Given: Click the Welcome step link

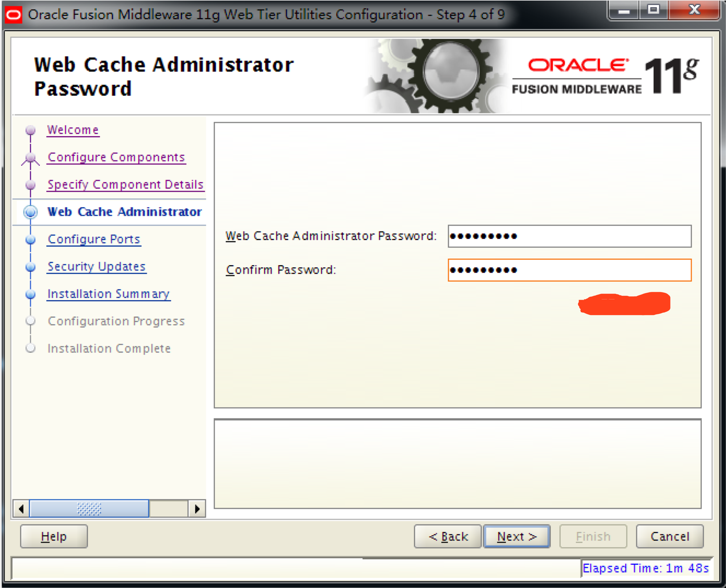Looking at the screenshot, I should click(x=73, y=130).
